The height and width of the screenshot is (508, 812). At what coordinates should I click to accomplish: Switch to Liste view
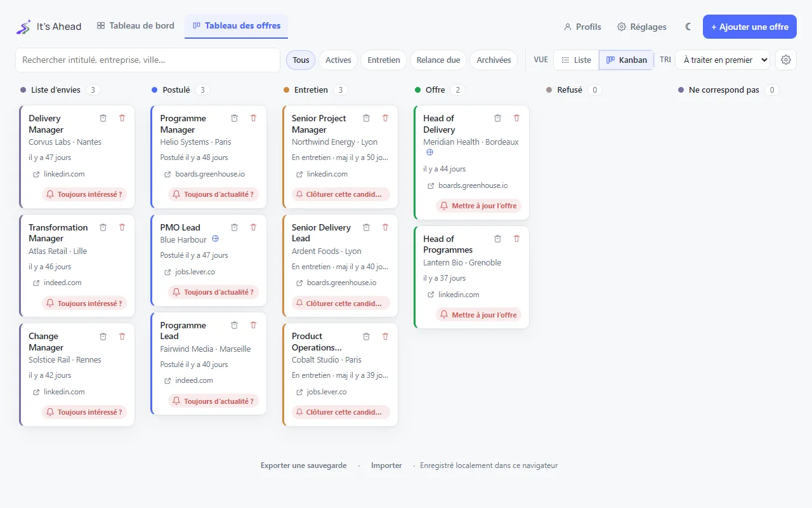coord(576,60)
